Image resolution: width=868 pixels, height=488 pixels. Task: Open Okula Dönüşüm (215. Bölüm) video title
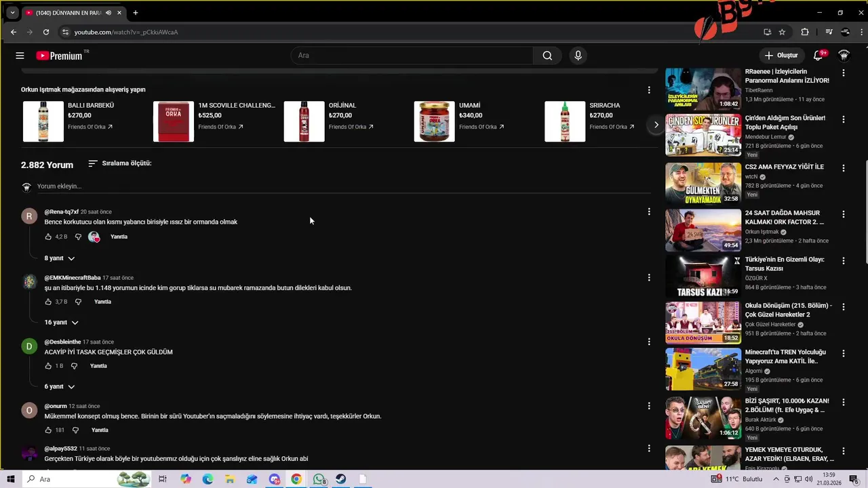788,310
